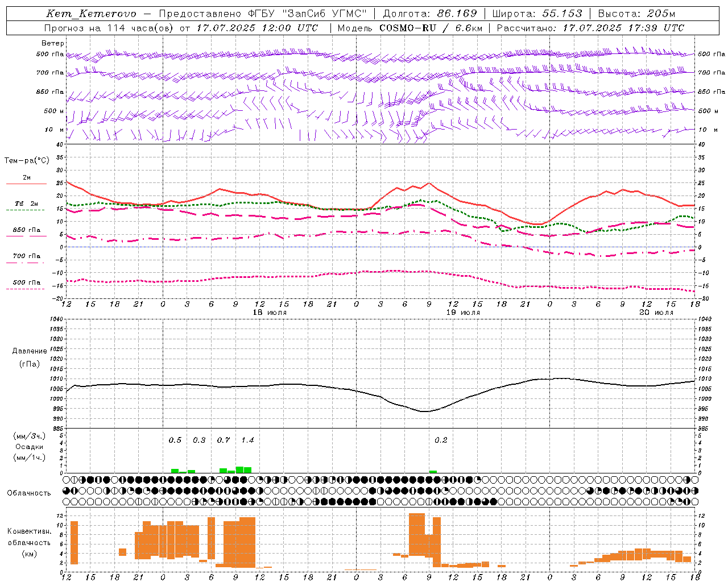The width and height of the screenshot is (728, 582).
Task: Click the Kem_Kemerovo station title
Action: click(91, 14)
